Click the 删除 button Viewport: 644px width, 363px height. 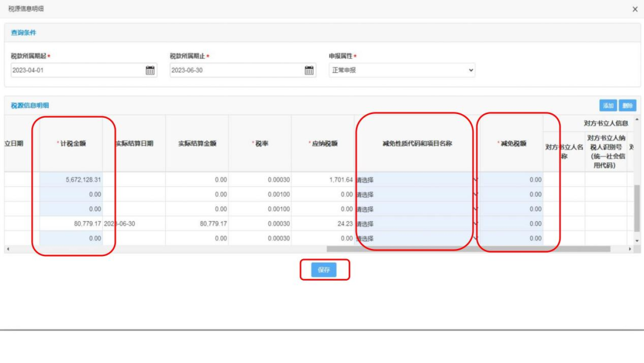click(627, 106)
